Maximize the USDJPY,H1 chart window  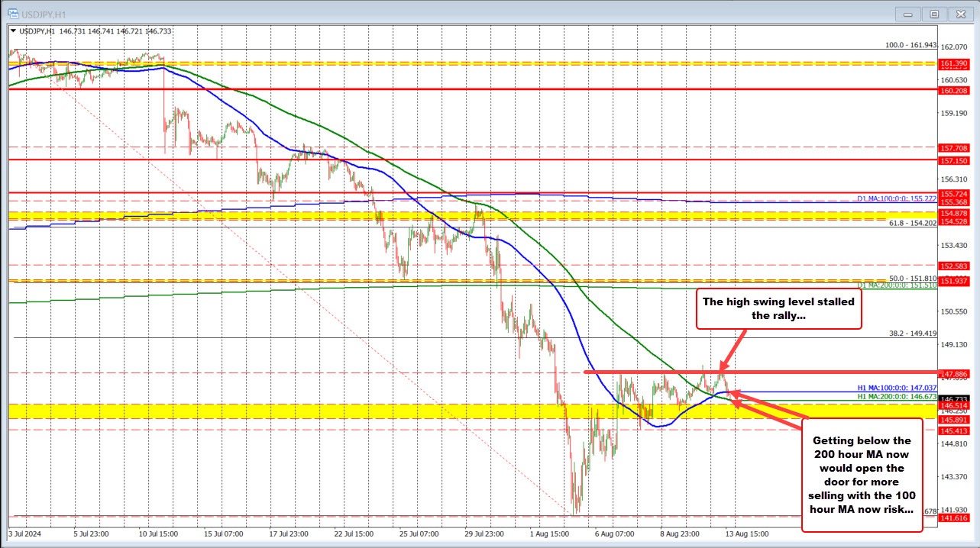pyautogui.click(x=933, y=15)
